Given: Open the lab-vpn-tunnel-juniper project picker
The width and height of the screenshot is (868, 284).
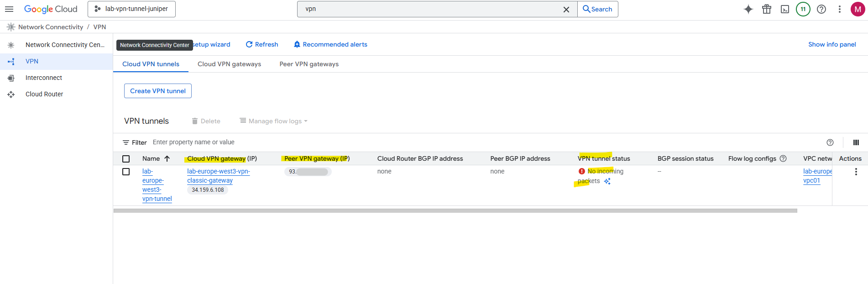Looking at the screenshot, I should click(x=131, y=9).
